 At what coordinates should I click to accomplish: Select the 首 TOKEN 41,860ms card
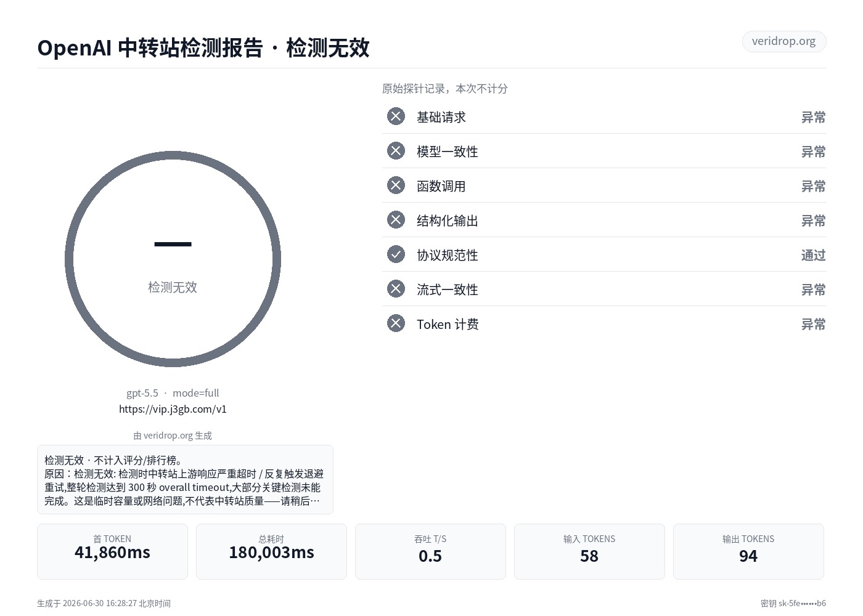click(112, 551)
